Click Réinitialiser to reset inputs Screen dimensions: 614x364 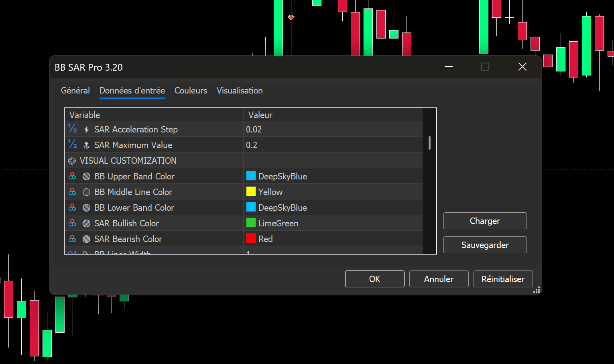click(503, 279)
